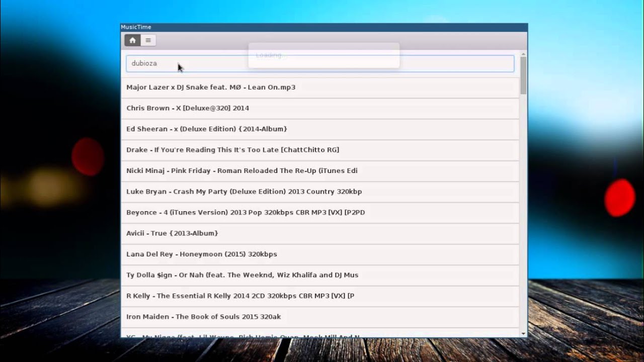Open Nicki Minaj - Pink Friday Roman Reloaded
Image resolution: width=644 pixels, height=362 pixels.
320,171
